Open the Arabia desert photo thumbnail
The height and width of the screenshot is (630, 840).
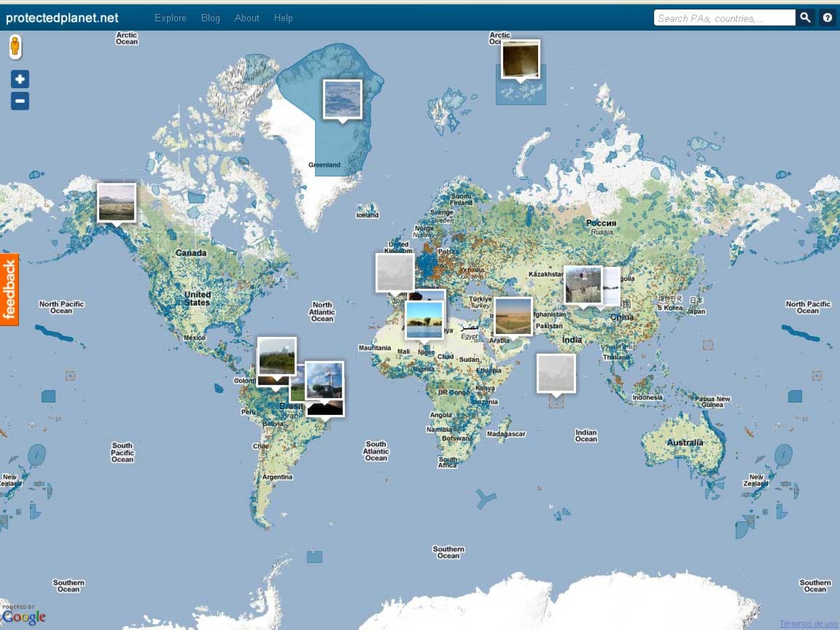[x=513, y=316]
